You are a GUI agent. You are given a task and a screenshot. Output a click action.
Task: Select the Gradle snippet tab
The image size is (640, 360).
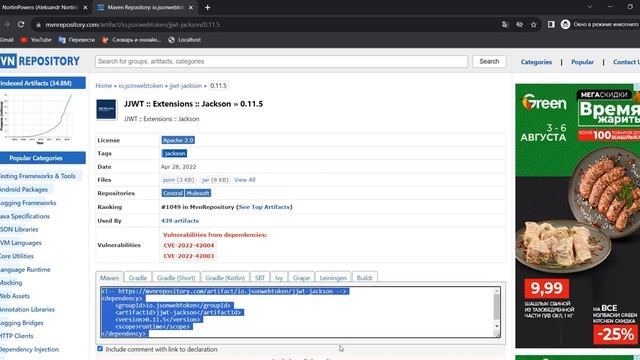click(138, 278)
